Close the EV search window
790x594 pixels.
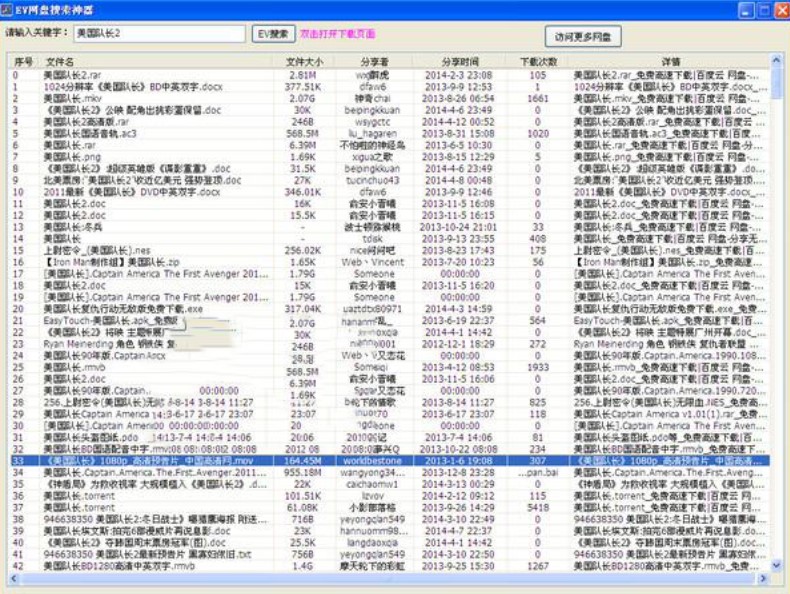[782, 10]
